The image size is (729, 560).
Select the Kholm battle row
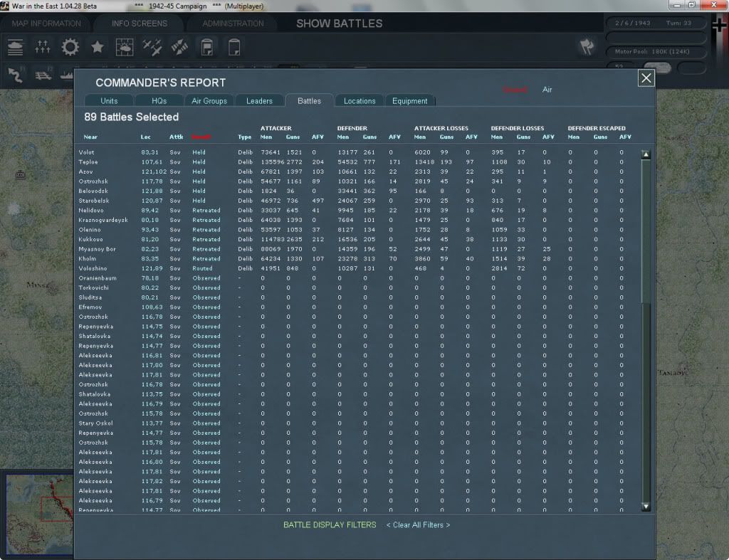(x=357, y=259)
